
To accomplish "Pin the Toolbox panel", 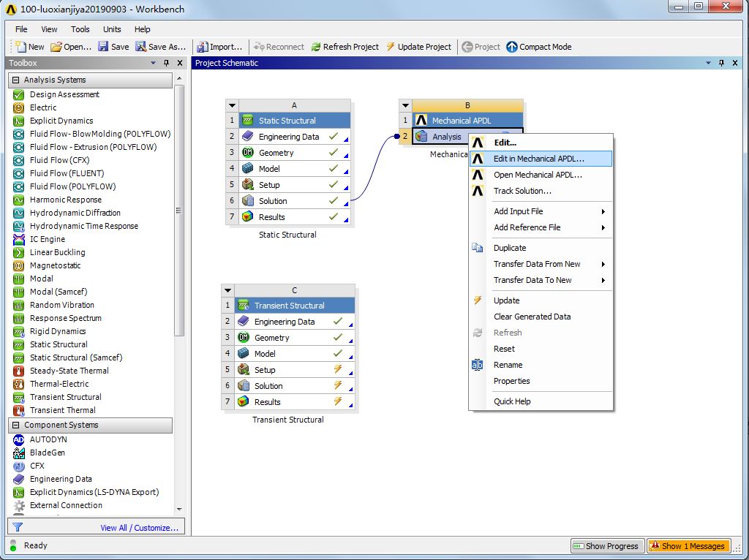I will point(166,63).
